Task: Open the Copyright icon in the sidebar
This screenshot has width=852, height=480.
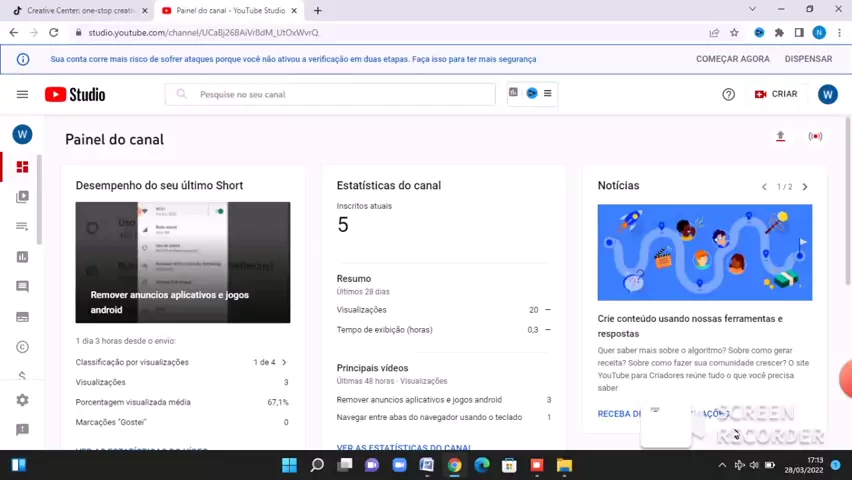Action: click(x=22, y=347)
